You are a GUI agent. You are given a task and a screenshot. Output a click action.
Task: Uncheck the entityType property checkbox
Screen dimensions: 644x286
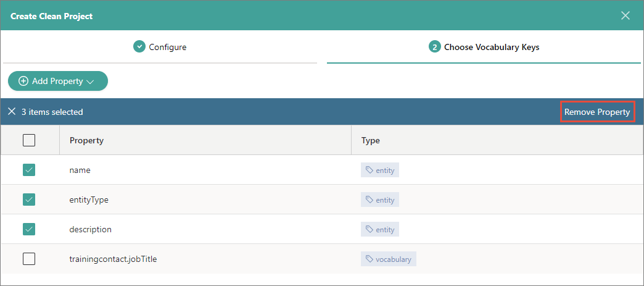tap(29, 200)
